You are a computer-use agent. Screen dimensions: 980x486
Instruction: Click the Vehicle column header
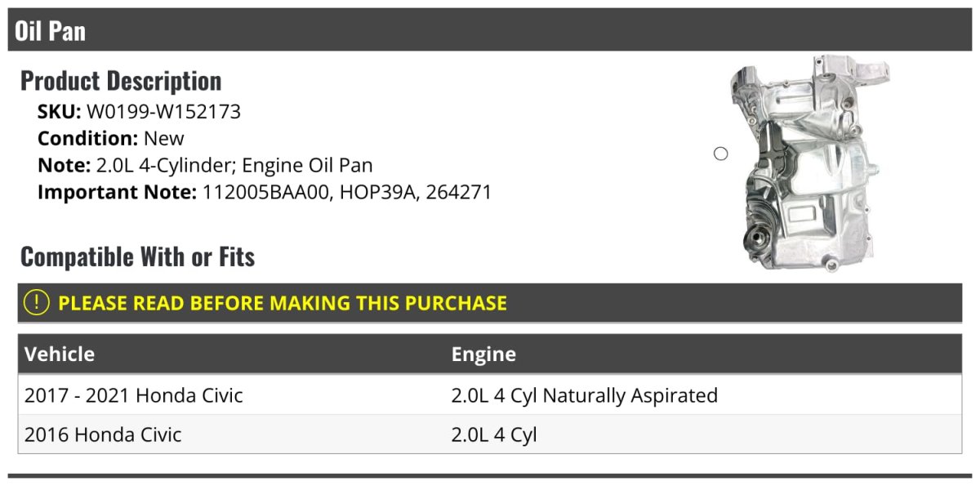click(x=60, y=354)
